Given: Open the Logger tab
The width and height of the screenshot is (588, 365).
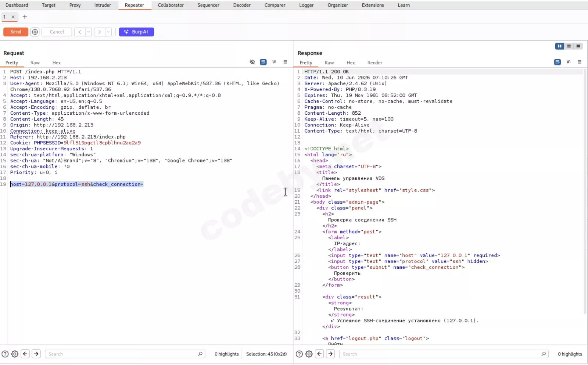Looking at the screenshot, I should [306, 5].
